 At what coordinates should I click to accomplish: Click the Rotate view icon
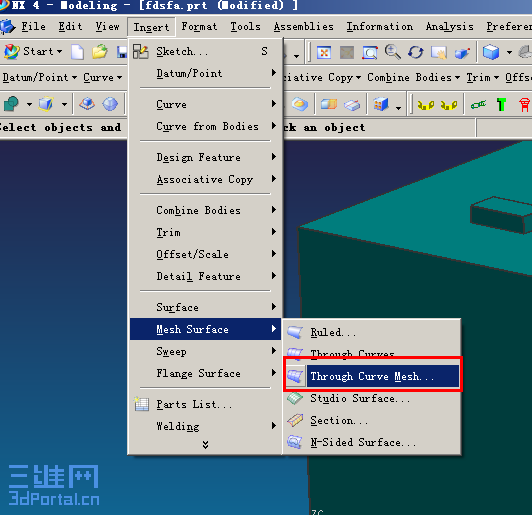coord(416,52)
